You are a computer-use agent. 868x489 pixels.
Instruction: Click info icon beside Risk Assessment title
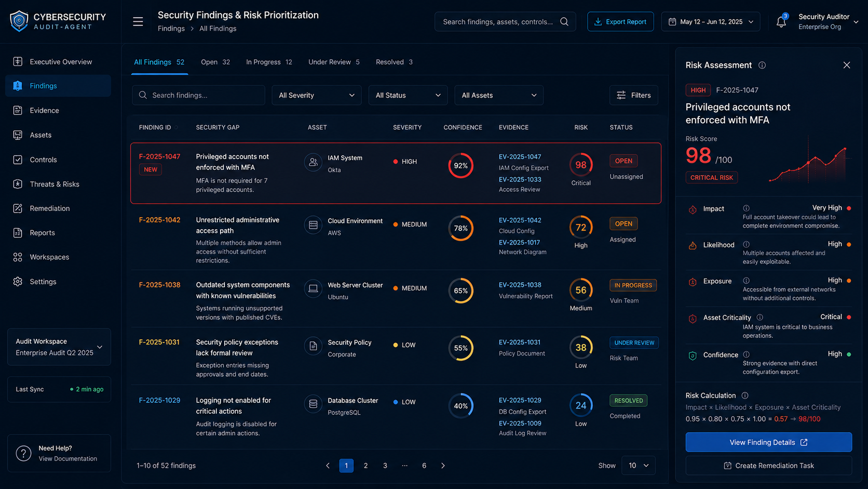pyautogui.click(x=762, y=65)
